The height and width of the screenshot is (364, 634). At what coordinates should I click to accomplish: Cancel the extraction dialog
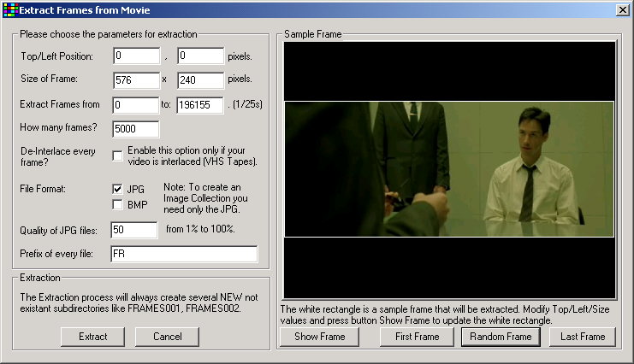point(167,337)
